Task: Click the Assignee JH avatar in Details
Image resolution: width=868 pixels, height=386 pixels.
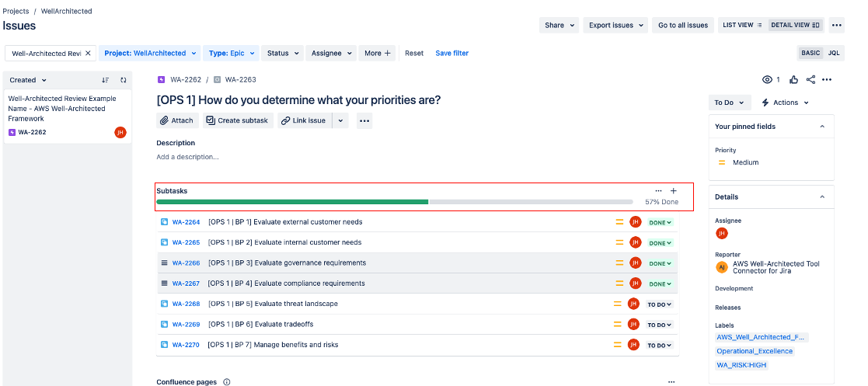Action: 721,233
